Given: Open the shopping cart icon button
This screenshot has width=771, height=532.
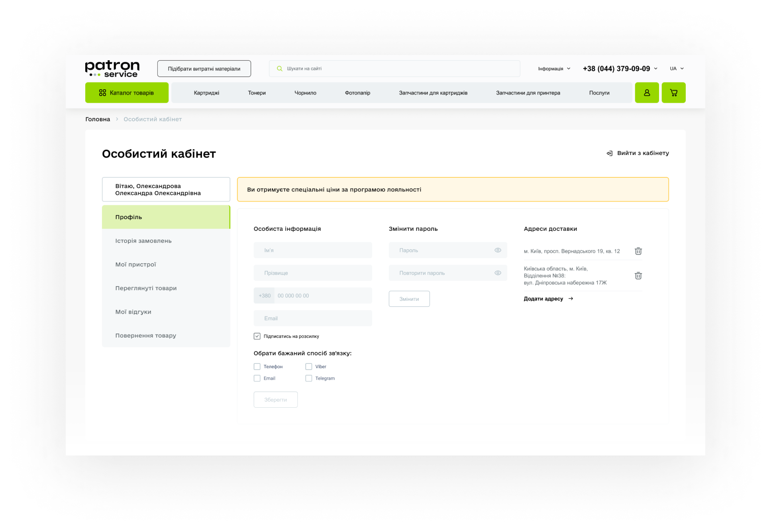Looking at the screenshot, I should pyautogui.click(x=673, y=92).
